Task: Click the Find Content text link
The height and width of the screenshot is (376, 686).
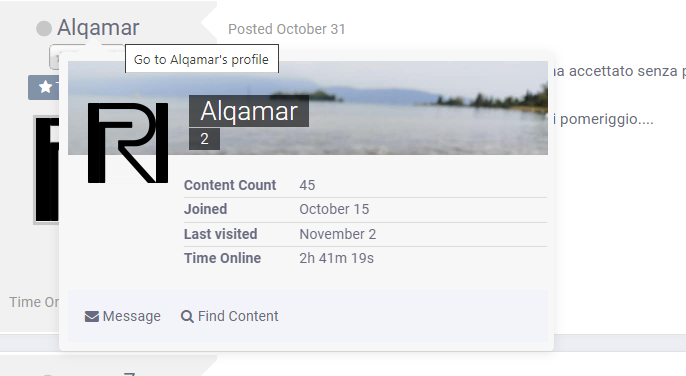Action: 238,316
